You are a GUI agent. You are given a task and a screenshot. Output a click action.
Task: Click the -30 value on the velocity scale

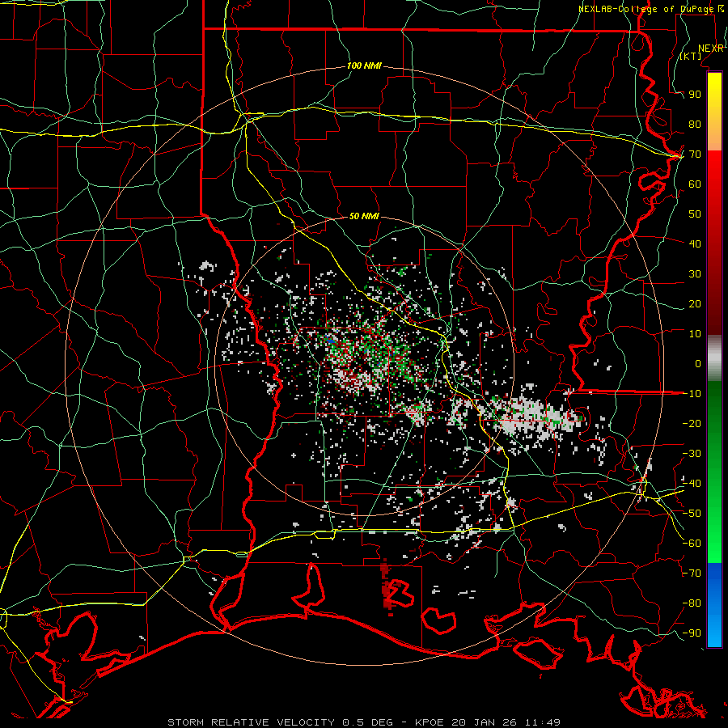(692, 454)
